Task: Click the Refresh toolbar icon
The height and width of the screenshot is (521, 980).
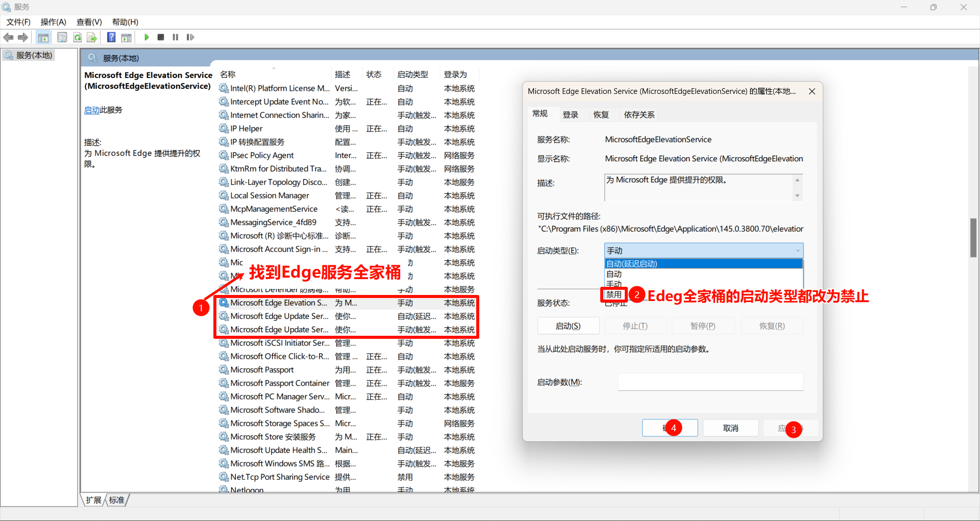Action: [x=77, y=37]
